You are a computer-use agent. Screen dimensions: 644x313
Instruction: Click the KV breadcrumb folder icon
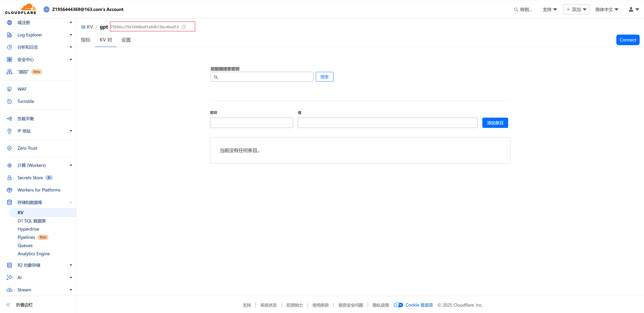click(83, 27)
